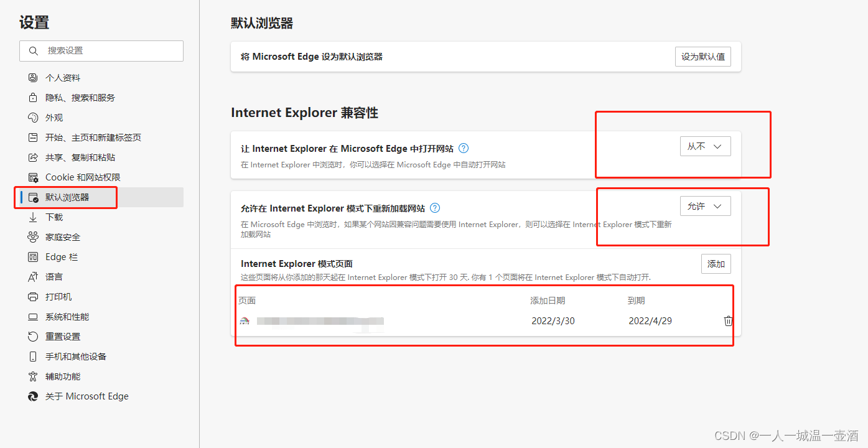Click the icon beside Cookie 和网站权限
The width and height of the screenshot is (868, 448).
point(33,177)
